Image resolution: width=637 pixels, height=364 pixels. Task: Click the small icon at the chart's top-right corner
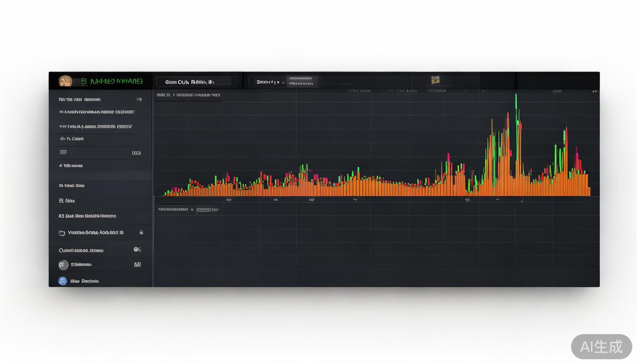pyautogui.click(x=595, y=91)
